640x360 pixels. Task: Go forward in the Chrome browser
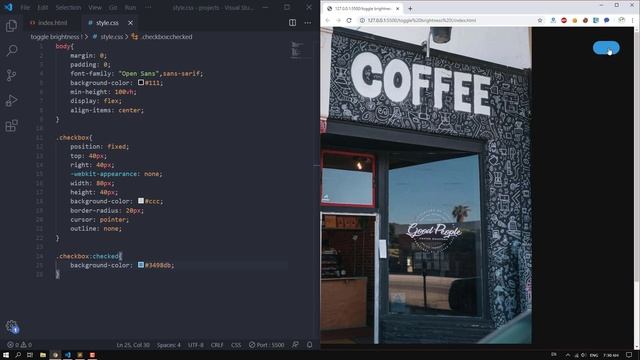point(338,20)
